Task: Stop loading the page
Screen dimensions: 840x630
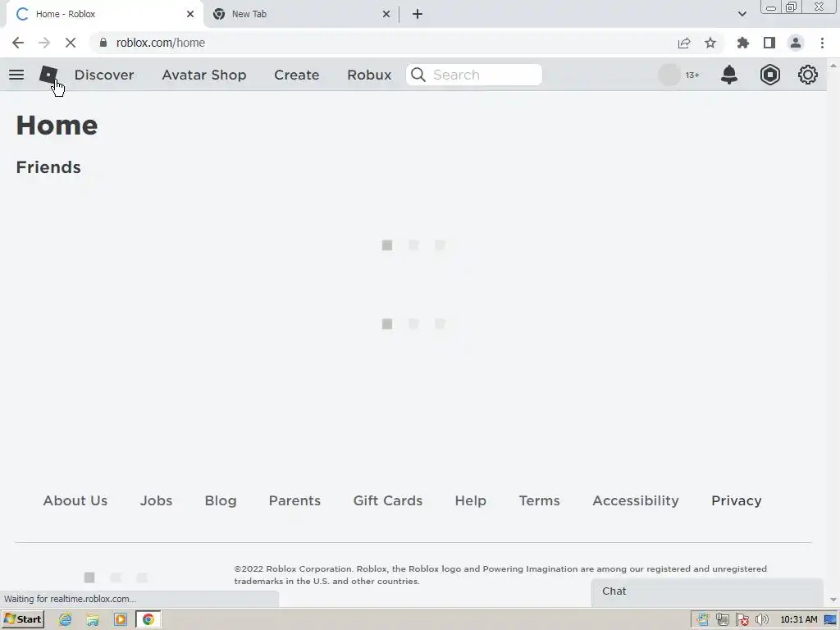Action: [x=71, y=43]
